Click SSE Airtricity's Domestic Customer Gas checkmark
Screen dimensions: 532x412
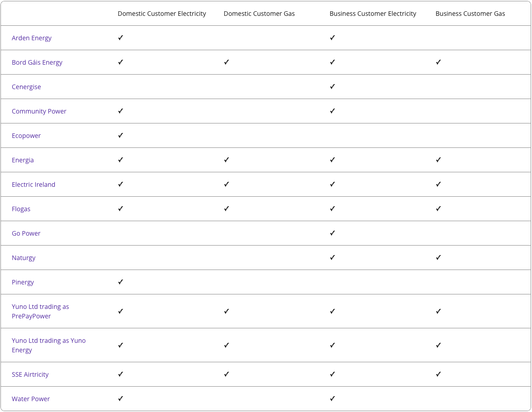coord(226,374)
